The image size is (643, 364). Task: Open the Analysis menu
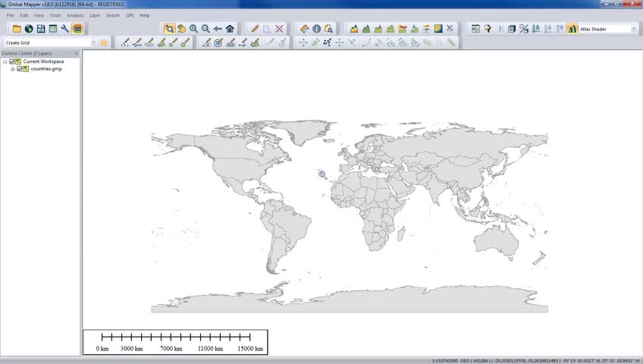[x=75, y=15]
